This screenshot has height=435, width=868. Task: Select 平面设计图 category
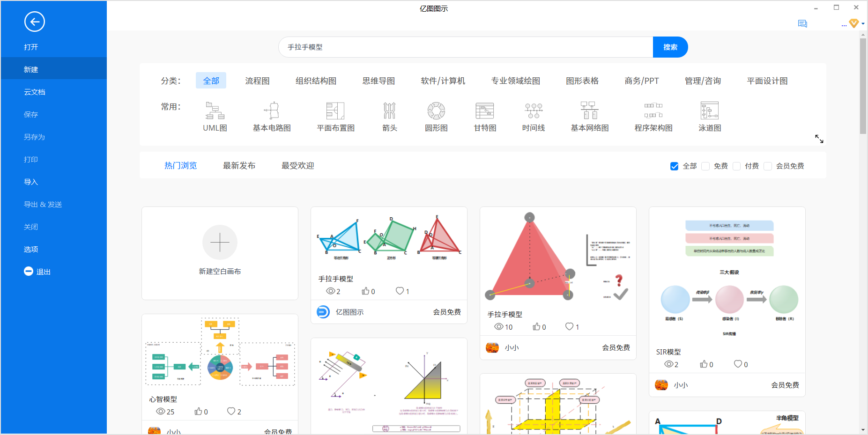(x=767, y=81)
